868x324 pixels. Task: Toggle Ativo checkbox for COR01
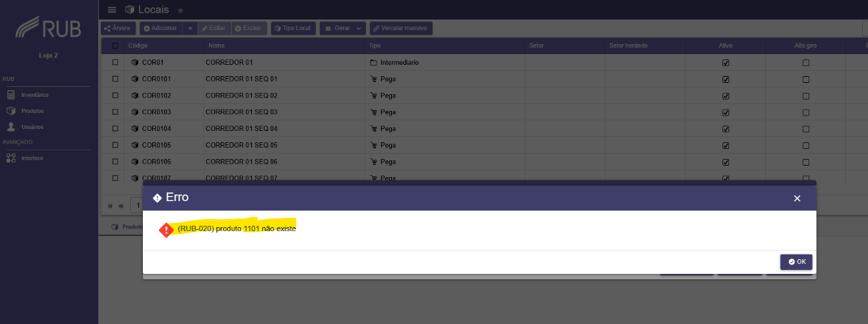click(x=726, y=63)
